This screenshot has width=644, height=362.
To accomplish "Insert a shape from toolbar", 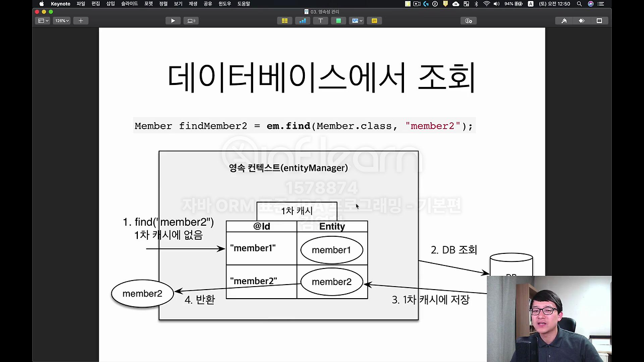I will pos(339,21).
